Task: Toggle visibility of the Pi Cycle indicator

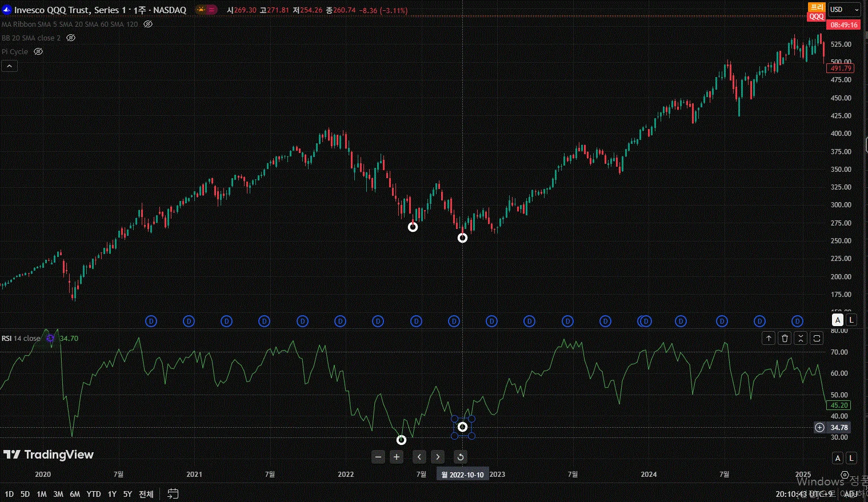Action: pos(38,51)
